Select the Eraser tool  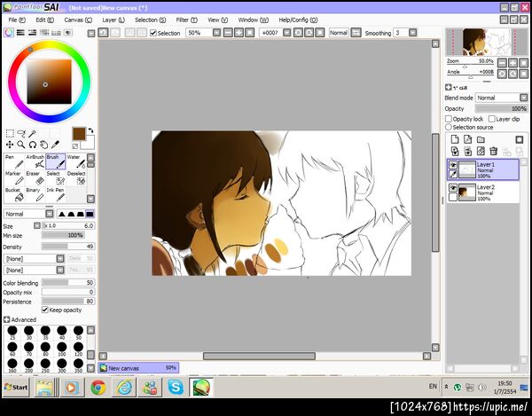pos(35,177)
